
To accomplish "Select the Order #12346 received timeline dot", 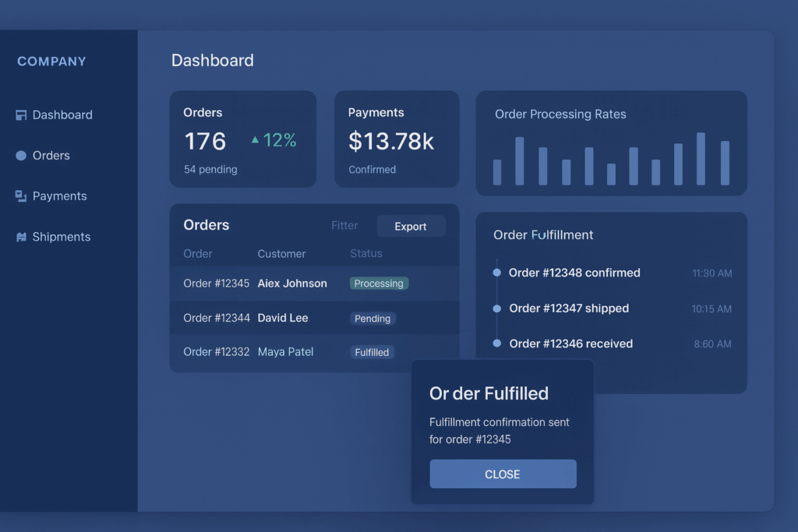I will coord(497,344).
